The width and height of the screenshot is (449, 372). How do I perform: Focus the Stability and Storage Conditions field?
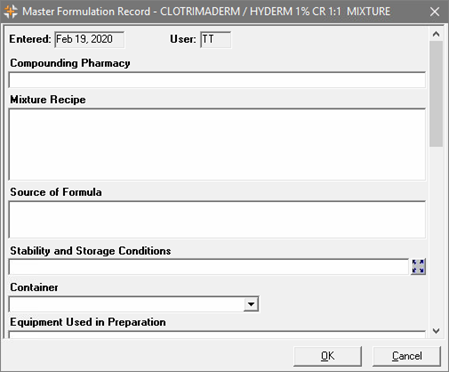(209, 267)
